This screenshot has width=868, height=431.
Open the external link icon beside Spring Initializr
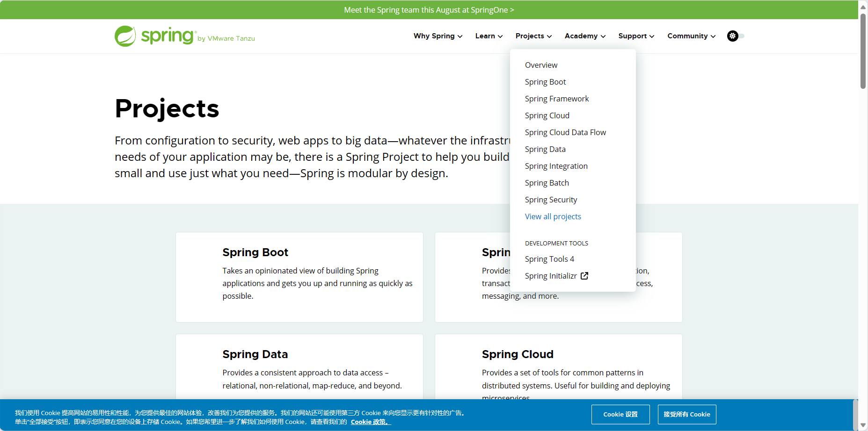(584, 276)
